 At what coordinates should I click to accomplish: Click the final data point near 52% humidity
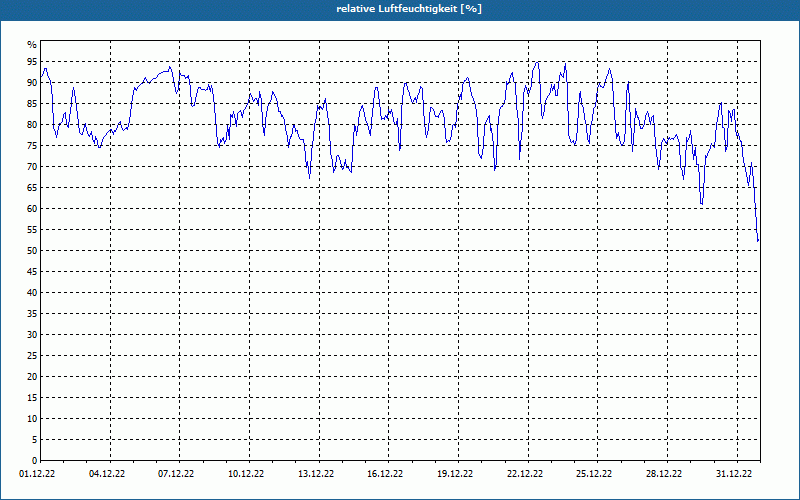758,241
